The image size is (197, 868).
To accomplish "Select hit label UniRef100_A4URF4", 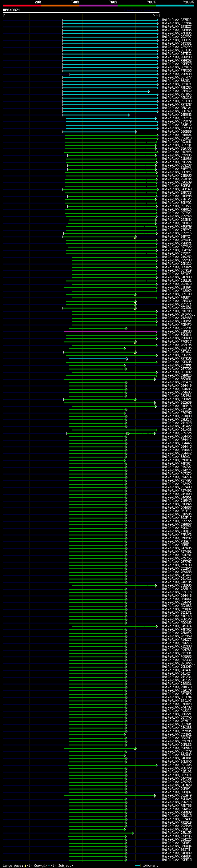I will (177, 297).
